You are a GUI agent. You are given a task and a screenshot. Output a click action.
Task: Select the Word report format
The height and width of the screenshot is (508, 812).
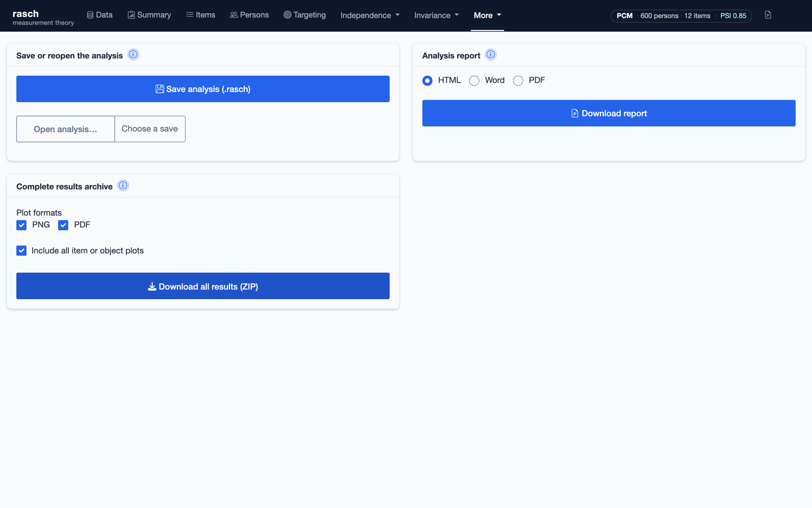click(x=474, y=81)
